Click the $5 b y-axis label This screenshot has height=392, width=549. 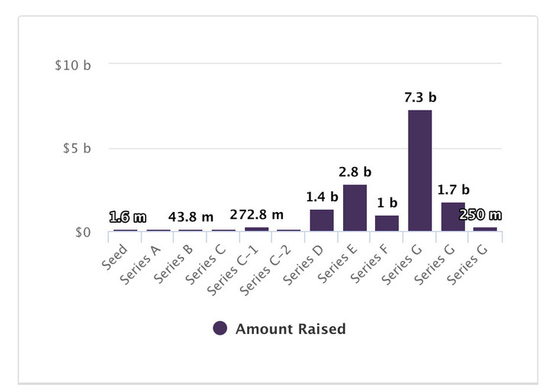click(x=77, y=148)
